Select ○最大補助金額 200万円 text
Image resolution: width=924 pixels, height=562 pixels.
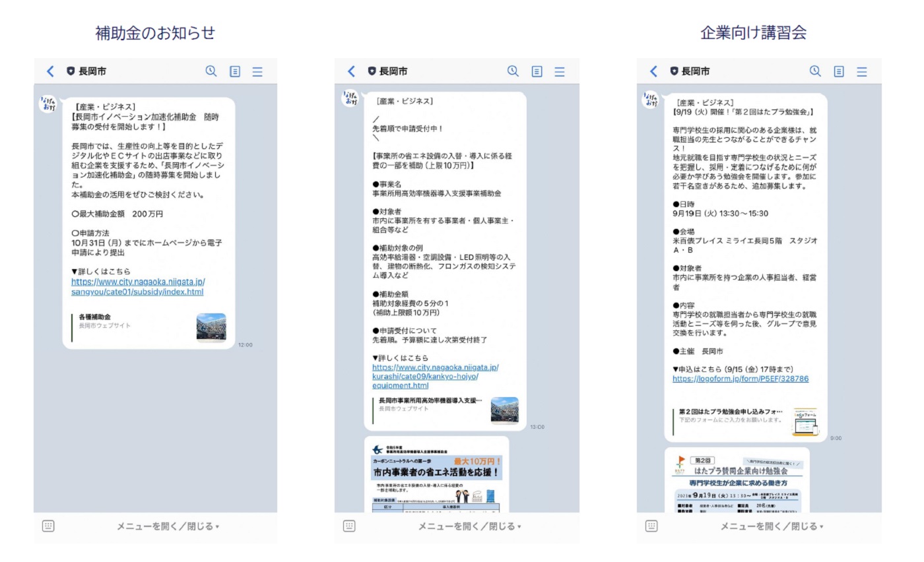tap(117, 214)
